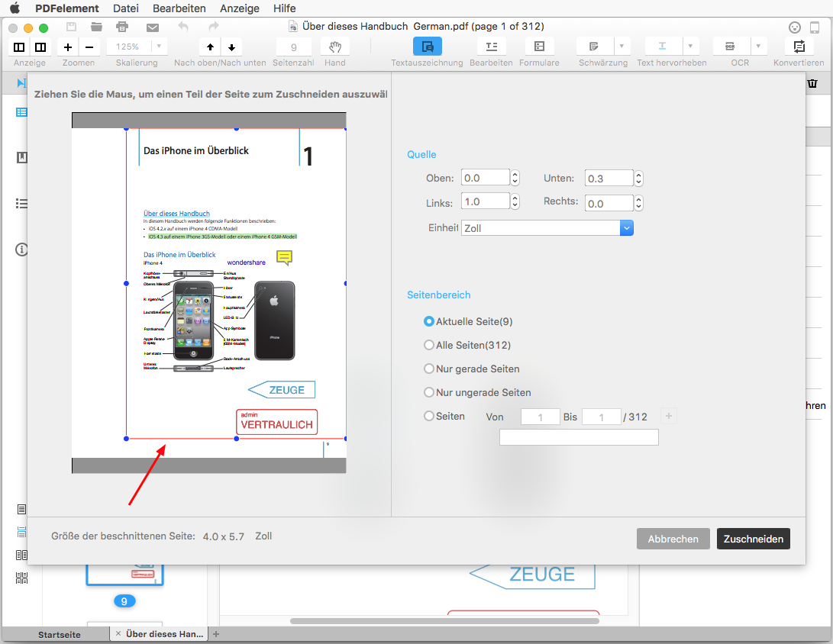
Task: Click the Zuschneiden crop button
Action: [754, 539]
